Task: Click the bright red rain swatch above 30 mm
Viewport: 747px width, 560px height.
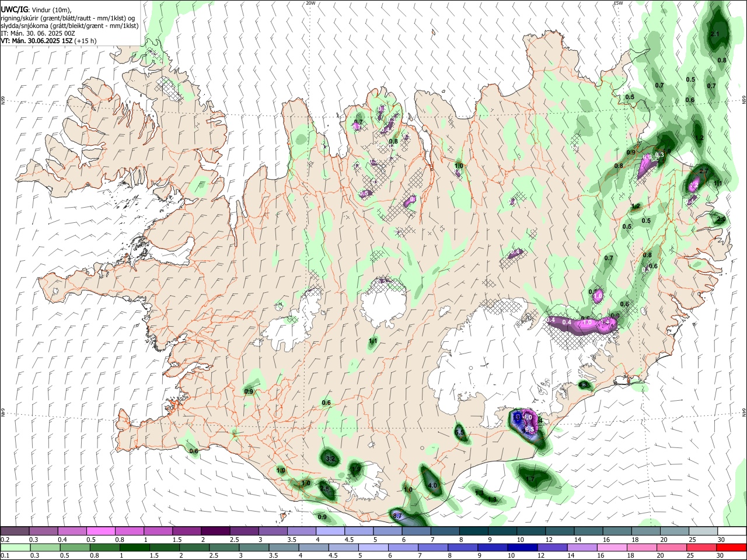Action: (x=731, y=547)
